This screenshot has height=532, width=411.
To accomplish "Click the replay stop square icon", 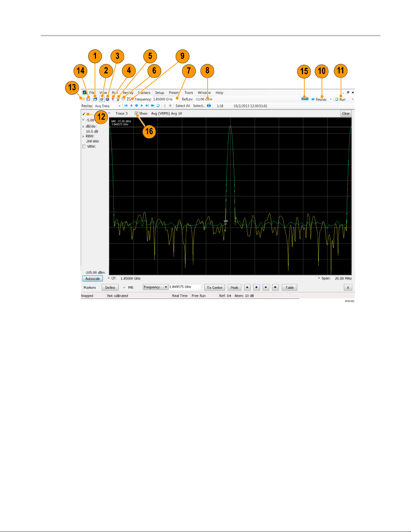I will click(170, 105).
